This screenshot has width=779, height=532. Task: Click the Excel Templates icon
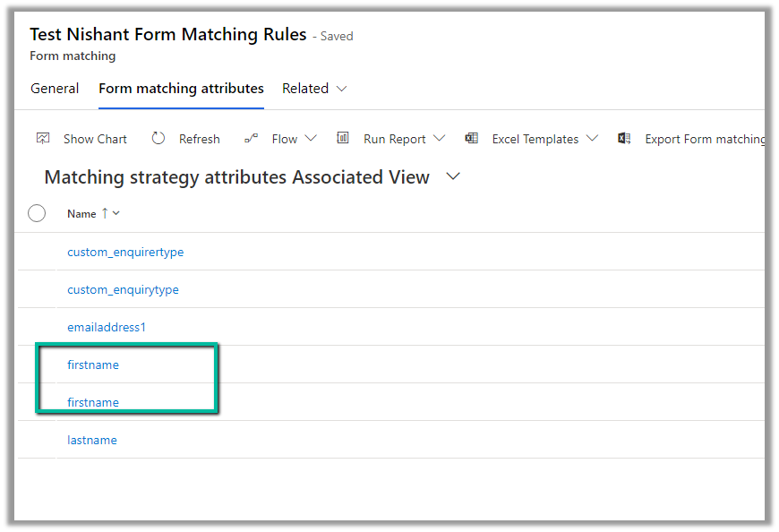pyautogui.click(x=471, y=138)
